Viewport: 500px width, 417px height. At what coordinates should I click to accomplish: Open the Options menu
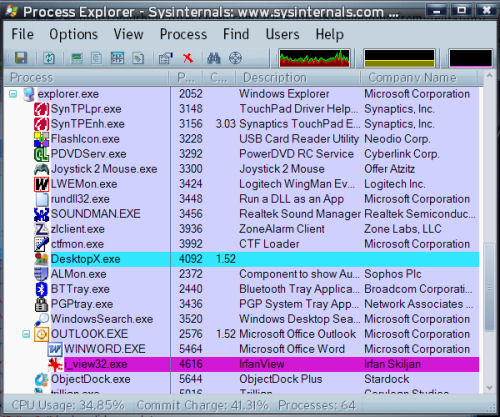73,34
